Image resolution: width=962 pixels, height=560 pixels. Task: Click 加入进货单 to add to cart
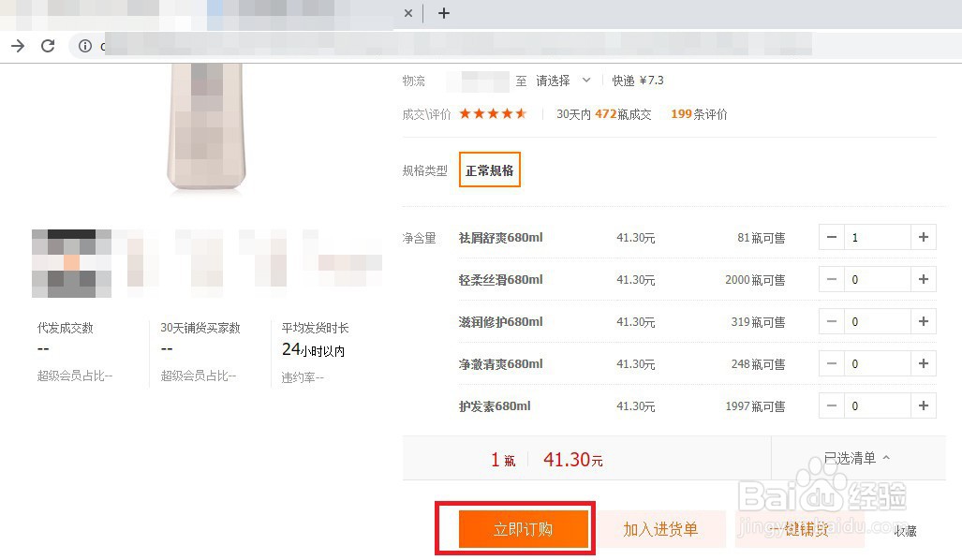(x=661, y=528)
